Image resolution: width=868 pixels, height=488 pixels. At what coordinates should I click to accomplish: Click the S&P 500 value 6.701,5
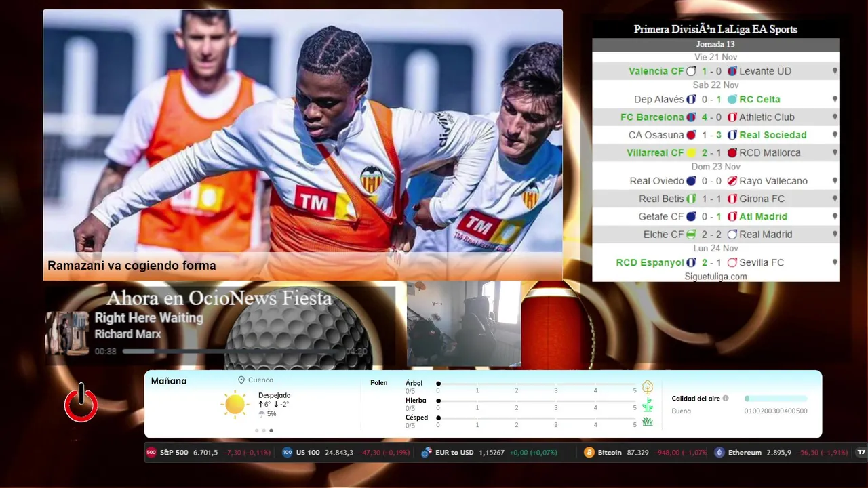pos(205,452)
